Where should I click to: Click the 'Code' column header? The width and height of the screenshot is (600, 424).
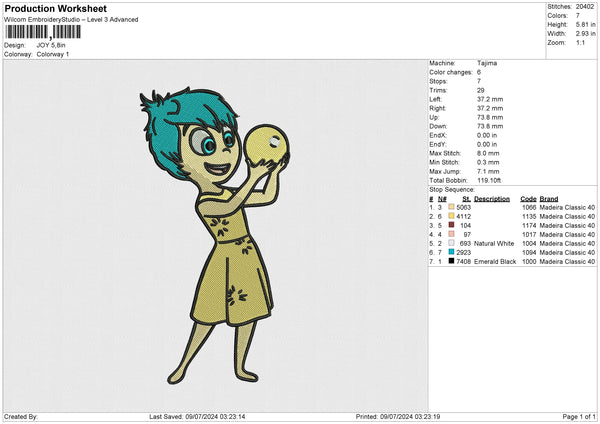point(528,199)
